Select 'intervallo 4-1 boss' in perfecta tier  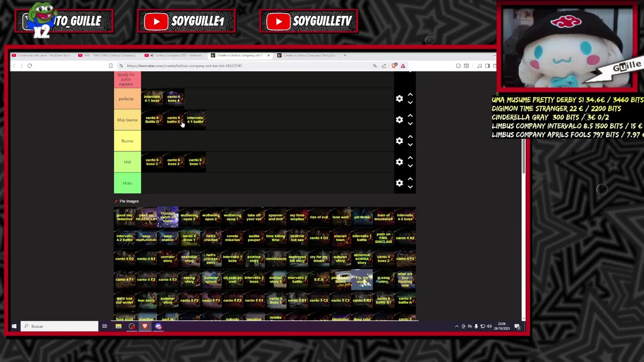[152, 99]
